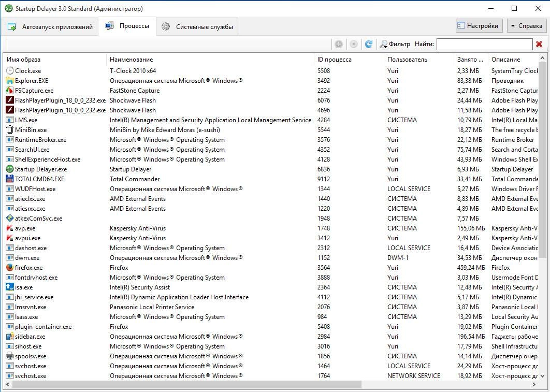Click the DWM-1 user cell
The width and height of the screenshot is (550, 392).
398,258
